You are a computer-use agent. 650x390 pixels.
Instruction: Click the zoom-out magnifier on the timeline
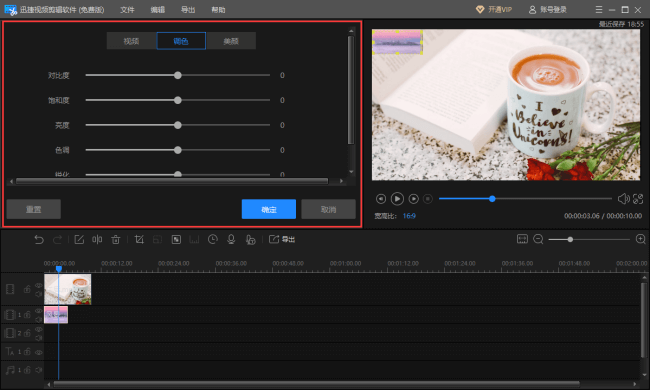click(x=538, y=239)
